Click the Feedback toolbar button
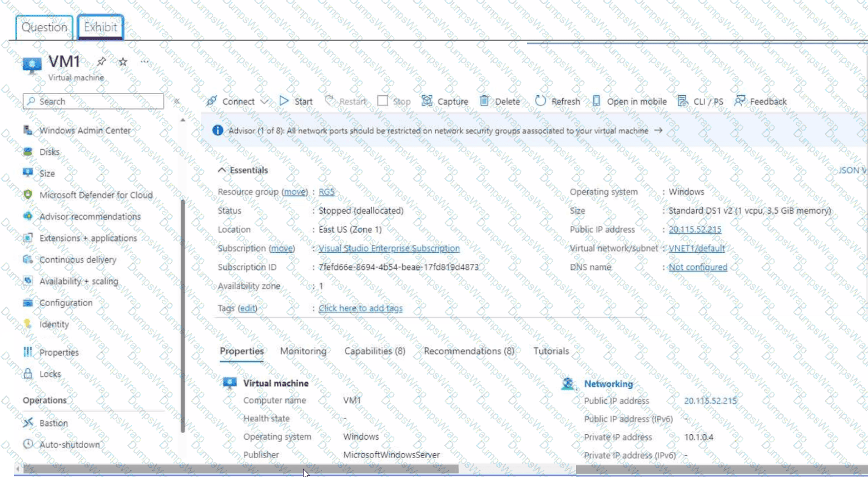This screenshot has width=868, height=477. pos(761,101)
